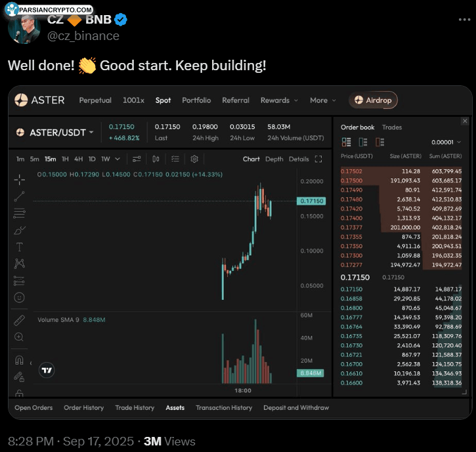Show asks only order book view
Screen dimensions: 476x452
point(379,142)
